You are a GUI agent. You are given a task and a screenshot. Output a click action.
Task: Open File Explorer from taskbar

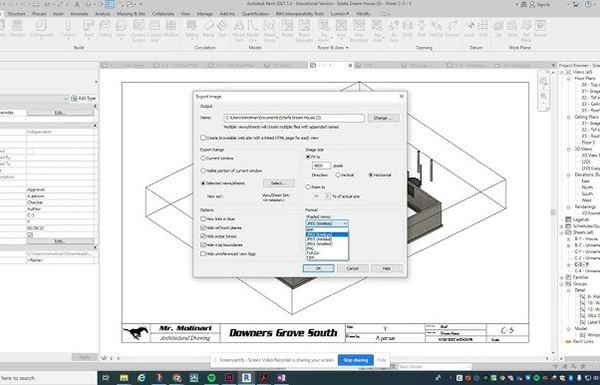pyautogui.click(x=124, y=378)
